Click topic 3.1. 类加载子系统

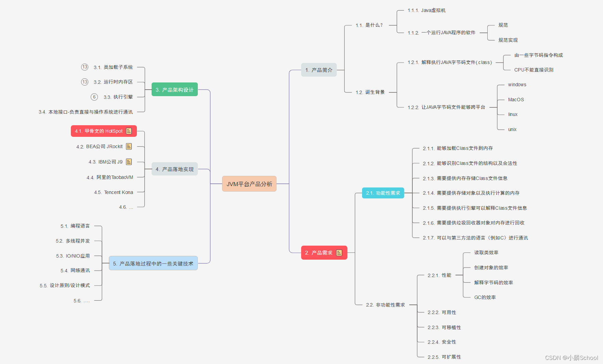pos(113,67)
